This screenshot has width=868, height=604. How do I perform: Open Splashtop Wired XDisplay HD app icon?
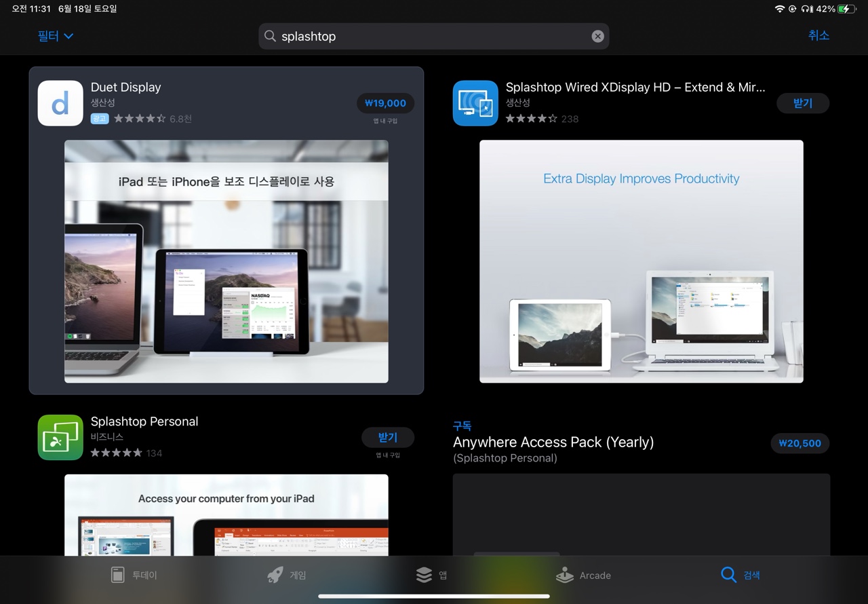[x=475, y=103]
